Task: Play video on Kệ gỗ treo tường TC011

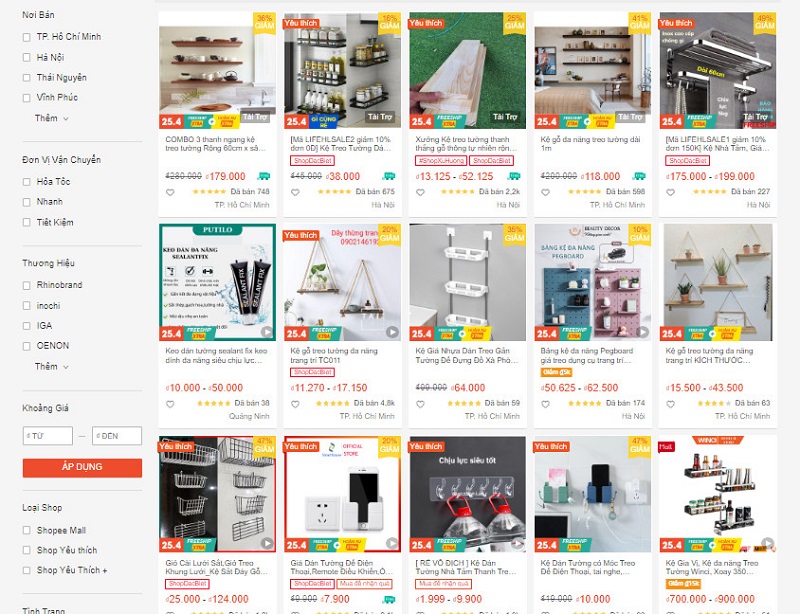Action: tap(392, 332)
